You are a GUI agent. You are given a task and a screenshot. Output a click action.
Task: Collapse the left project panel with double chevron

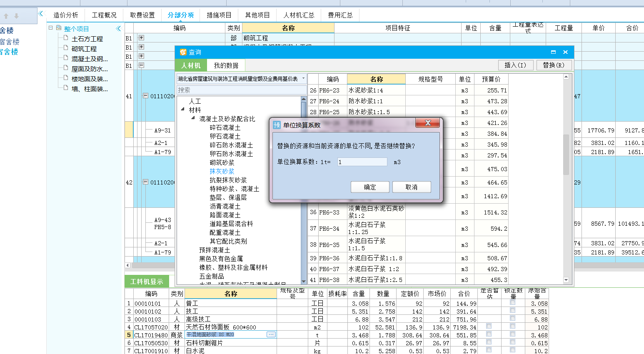[41, 14]
